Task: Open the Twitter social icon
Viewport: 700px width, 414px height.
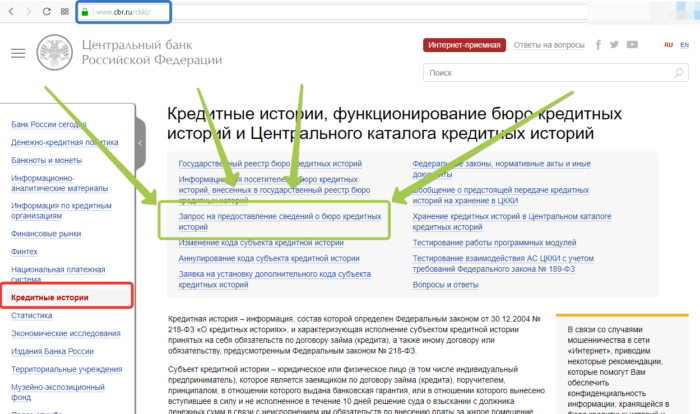Action: click(x=614, y=45)
